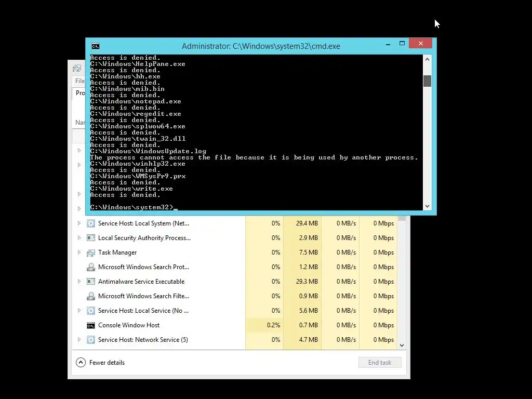Click the End task button
The height and width of the screenshot is (399, 532).
(x=380, y=362)
